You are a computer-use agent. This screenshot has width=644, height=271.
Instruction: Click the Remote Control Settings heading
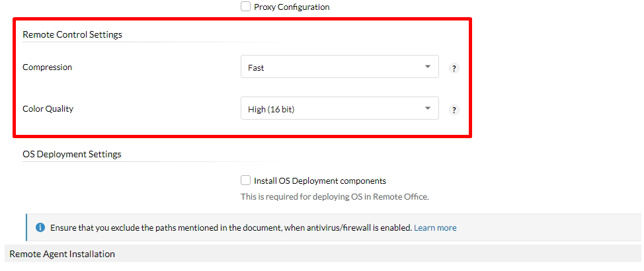pos(72,34)
